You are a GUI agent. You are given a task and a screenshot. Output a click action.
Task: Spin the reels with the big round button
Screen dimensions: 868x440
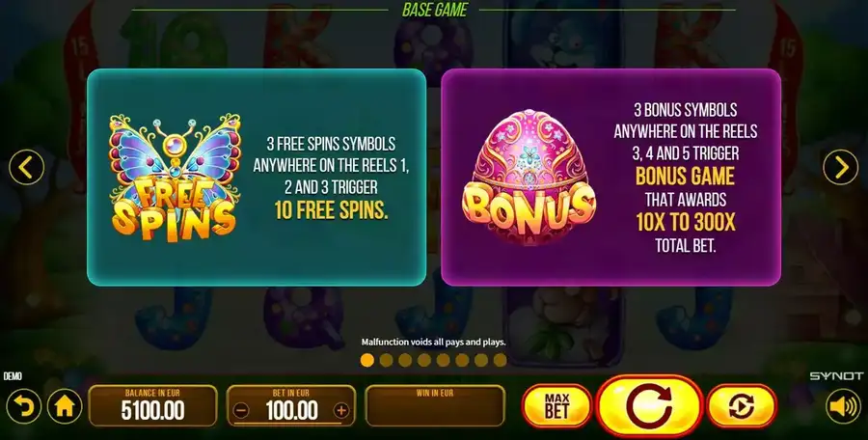pyautogui.click(x=649, y=407)
